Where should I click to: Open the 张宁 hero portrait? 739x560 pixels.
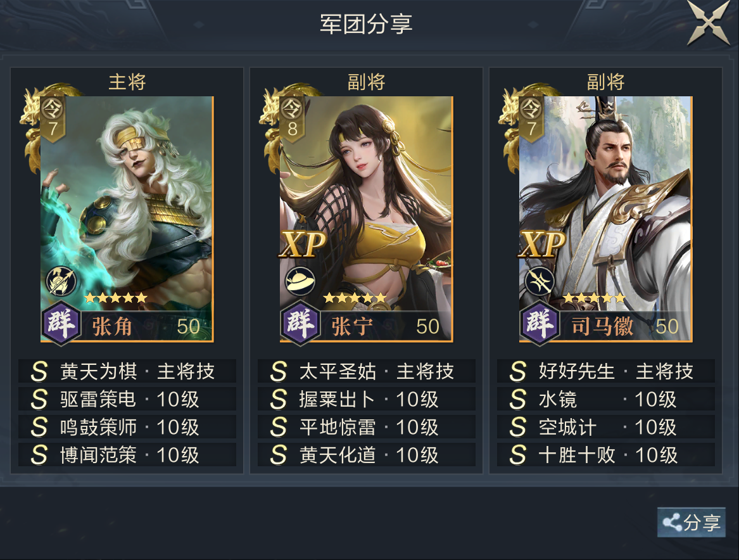point(366,219)
